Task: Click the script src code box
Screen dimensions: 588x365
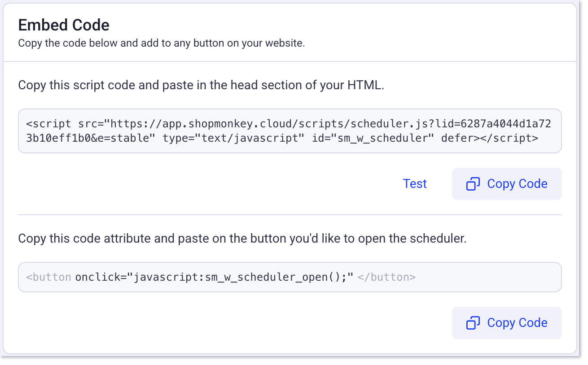Action: click(290, 131)
